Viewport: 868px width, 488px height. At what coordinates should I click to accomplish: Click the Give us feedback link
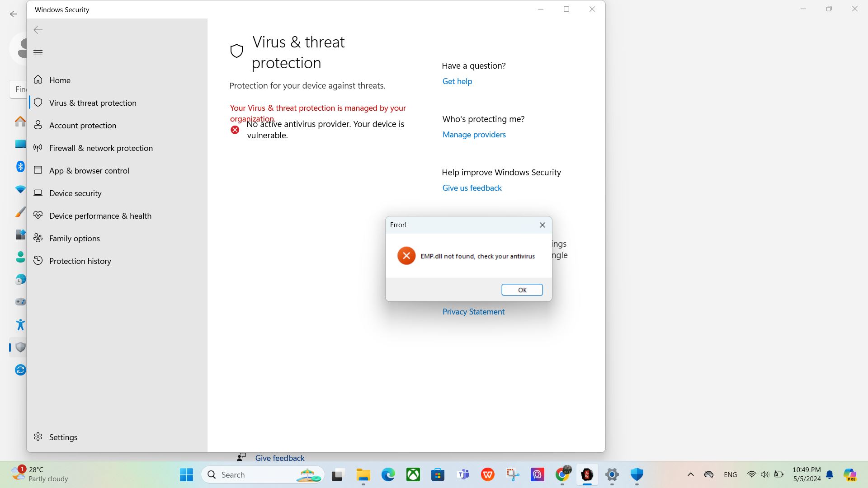tap(472, 188)
